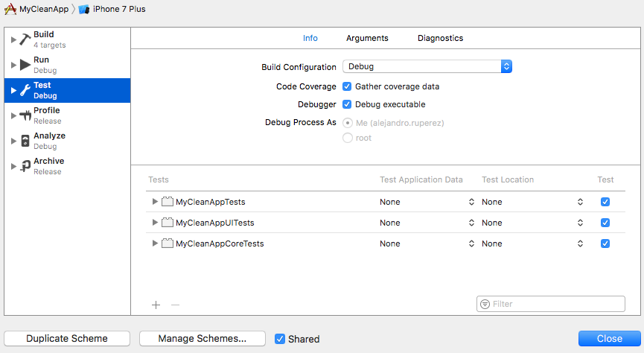Click the Profile instrument icon
644x353 pixels.
[25, 115]
